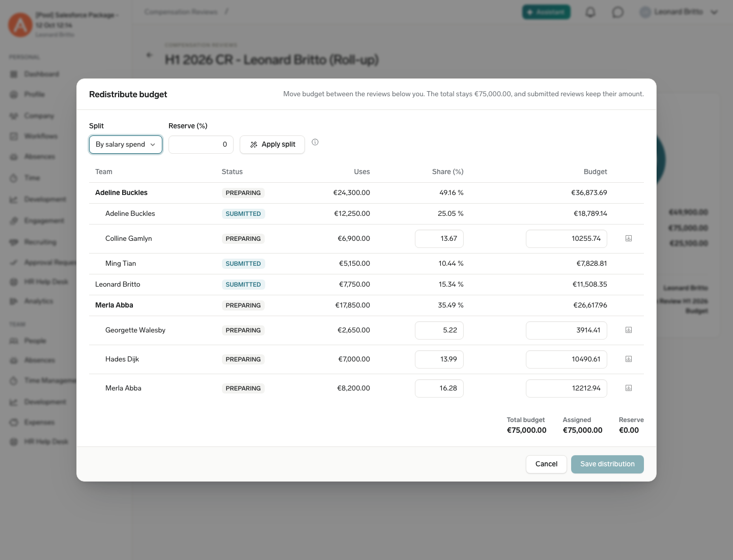Screen dimensions: 733x560
Task: Open the Split dropdown showing By salary spend
Action: pyautogui.click(x=126, y=145)
